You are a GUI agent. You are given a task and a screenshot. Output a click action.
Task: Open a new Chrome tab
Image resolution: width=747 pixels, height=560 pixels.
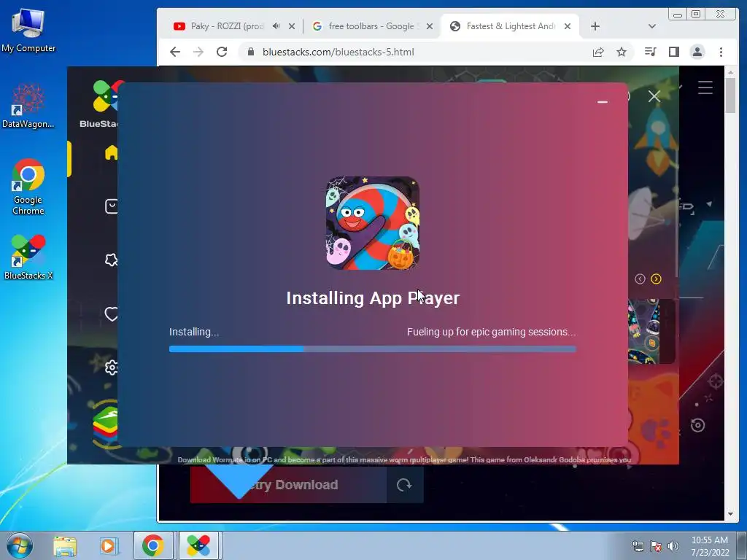[595, 26]
